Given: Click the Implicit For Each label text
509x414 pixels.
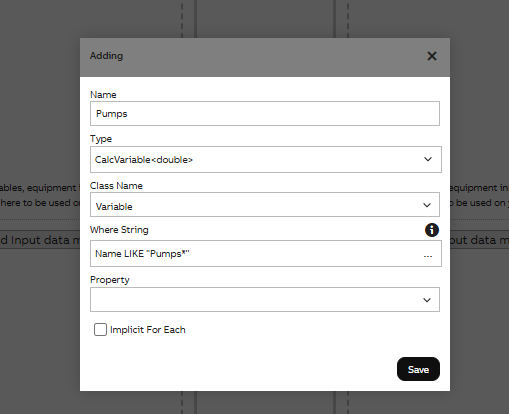Looking at the screenshot, I should pyautogui.click(x=148, y=330).
